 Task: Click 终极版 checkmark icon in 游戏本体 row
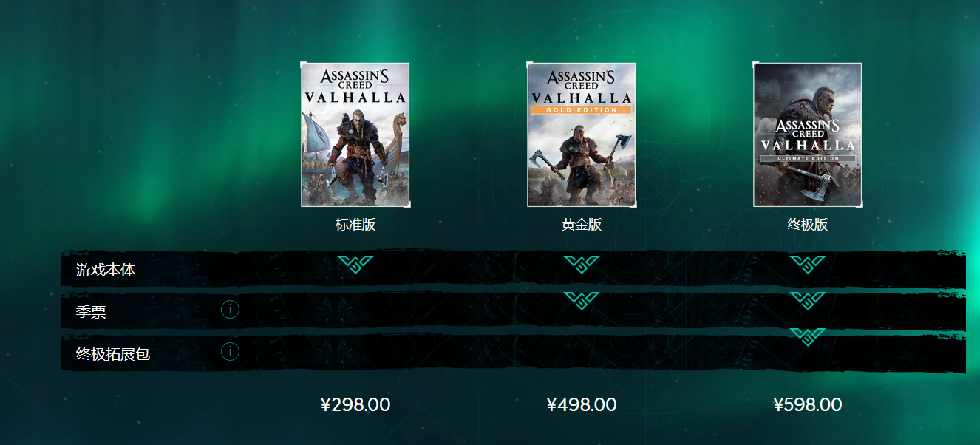point(808,265)
